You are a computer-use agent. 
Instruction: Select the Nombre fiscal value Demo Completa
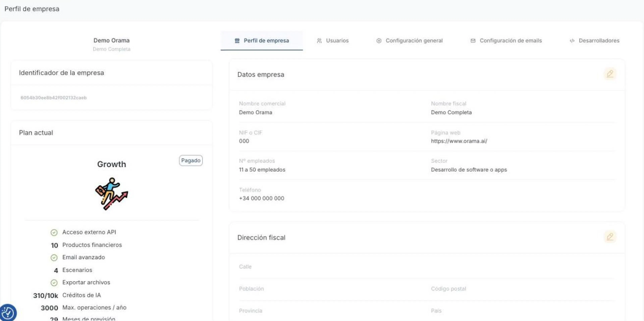click(451, 112)
